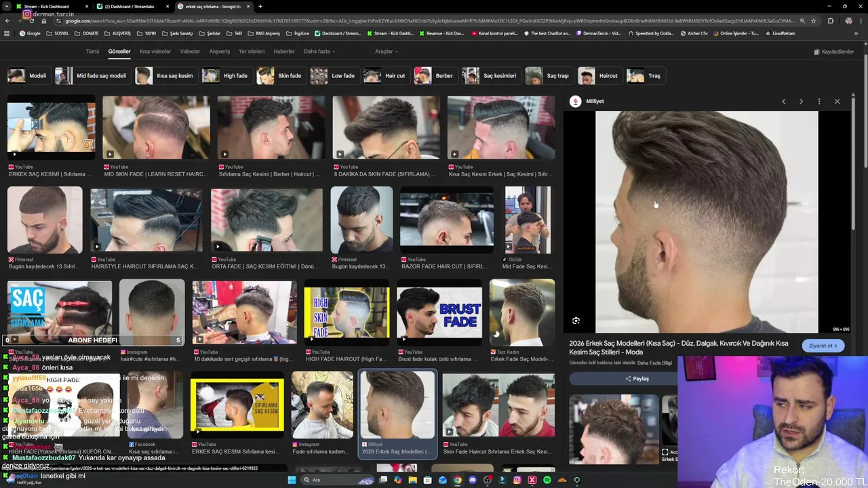Open LivadReklam bookmark
The height and width of the screenshot is (488, 868).
click(x=780, y=33)
